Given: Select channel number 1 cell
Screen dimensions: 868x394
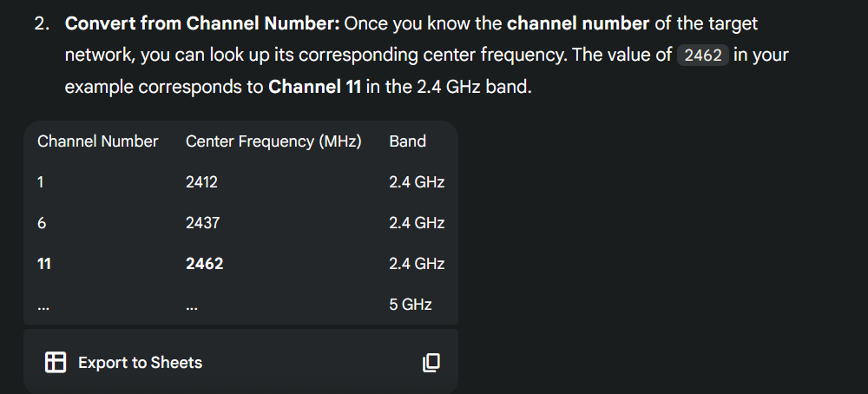Looking at the screenshot, I should click(x=41, y=182).
